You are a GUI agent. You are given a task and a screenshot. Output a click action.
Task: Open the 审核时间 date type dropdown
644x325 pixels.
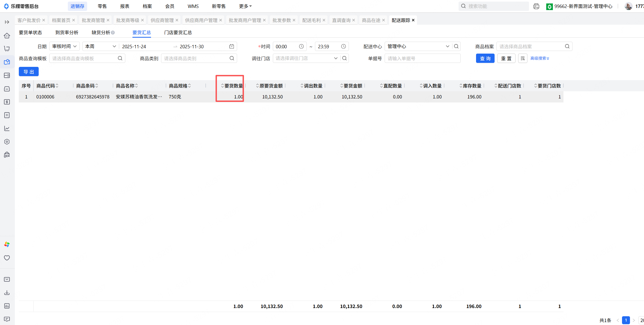(64, 46)
